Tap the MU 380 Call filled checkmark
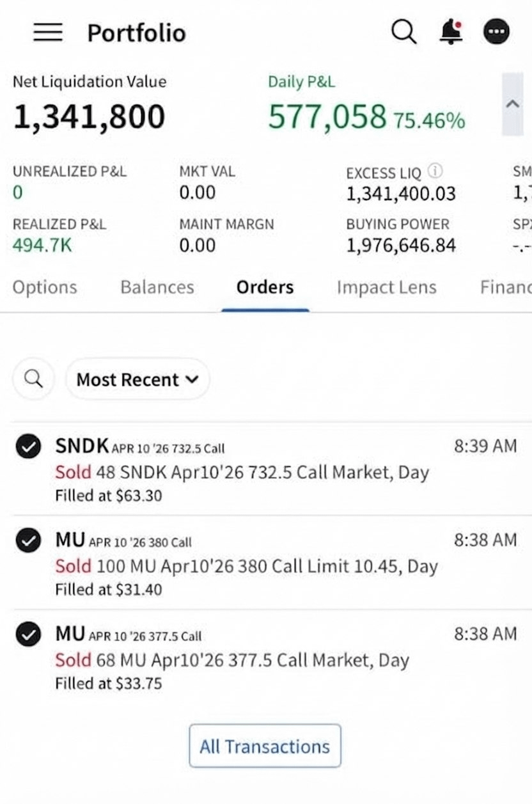 [28, 542]
